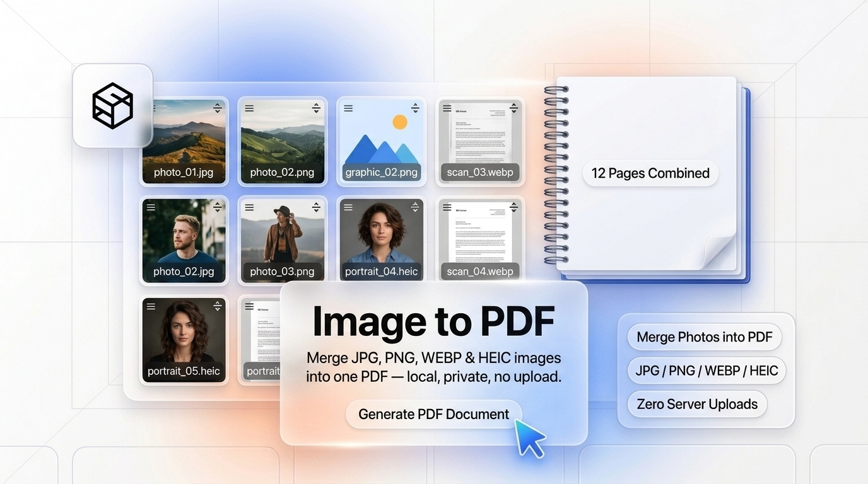The height and width of the screenshot is (484, 868).
Task: Select the Zero Server Uploads chip
Action: [697, 404]
